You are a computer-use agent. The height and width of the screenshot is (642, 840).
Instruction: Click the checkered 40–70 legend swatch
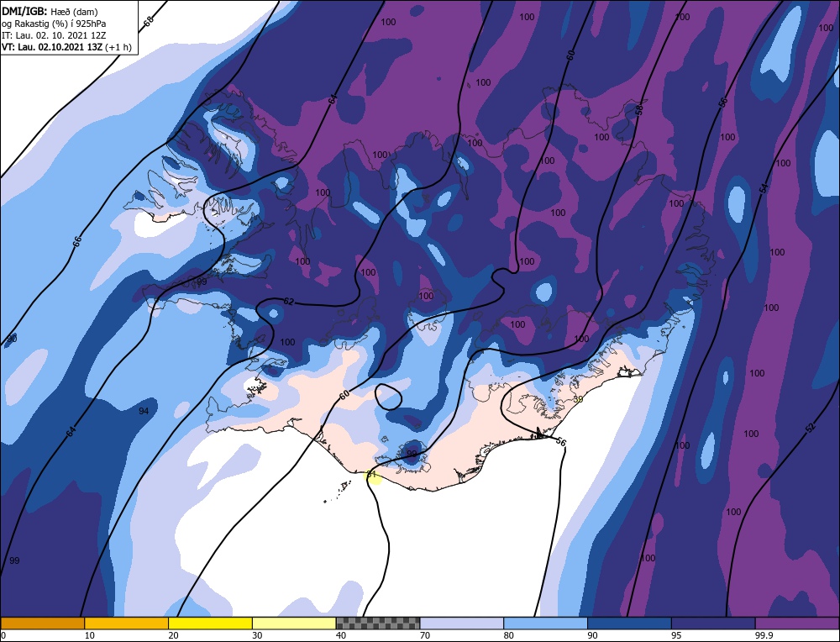point(378,623)
